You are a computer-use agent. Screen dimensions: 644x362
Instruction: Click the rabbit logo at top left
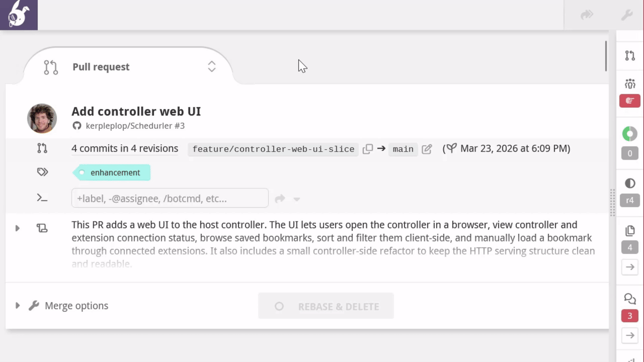18,14
